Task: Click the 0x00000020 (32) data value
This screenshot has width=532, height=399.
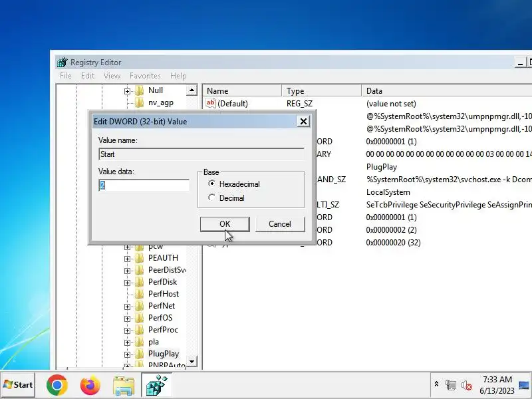Action: [393, 243]
